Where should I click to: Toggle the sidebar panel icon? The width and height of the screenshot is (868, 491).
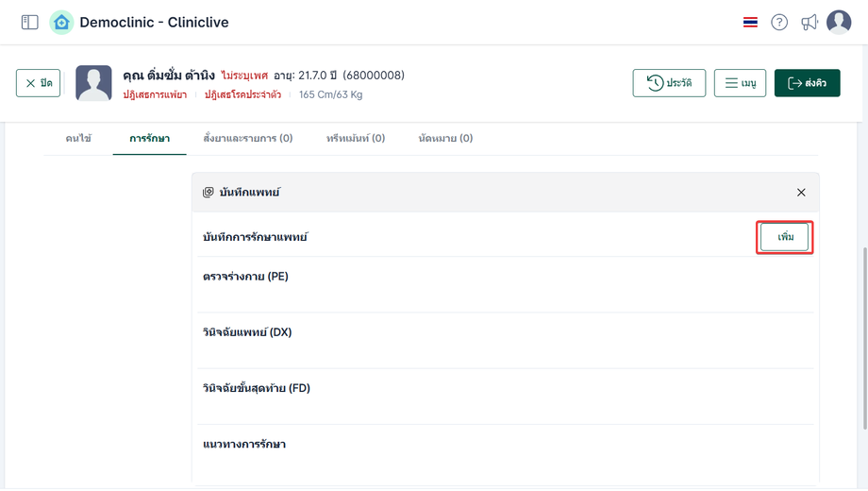point(30,22)
